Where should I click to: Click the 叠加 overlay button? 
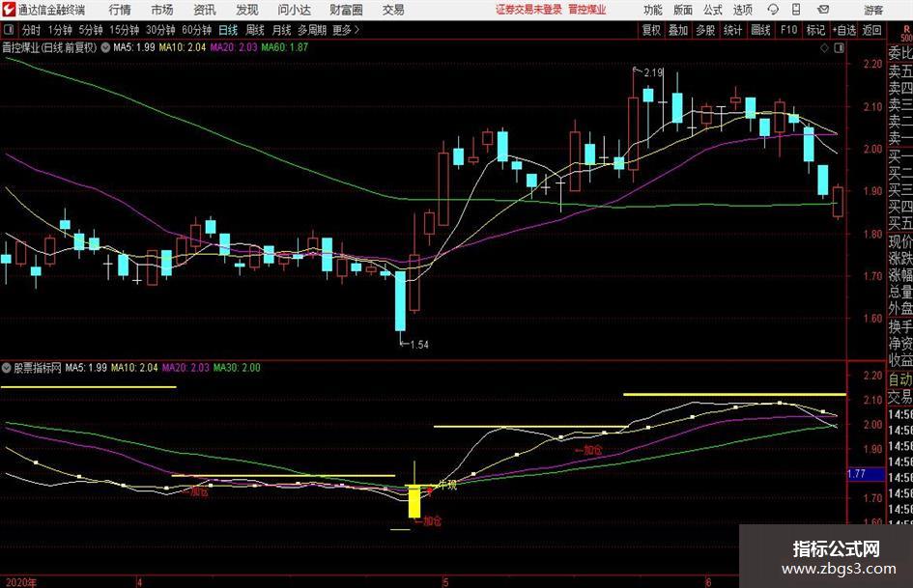click(x=678, y=30)
